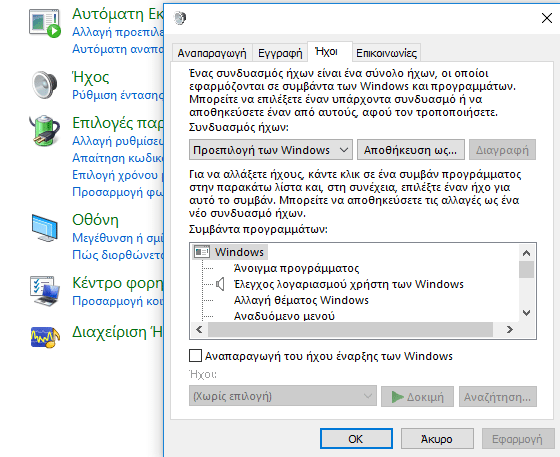Open the Διαχείριση Ή... heading link
Image resolution: width=560 pixels, height=457 pixels.
pyautogui.click(x=118, y=332)
